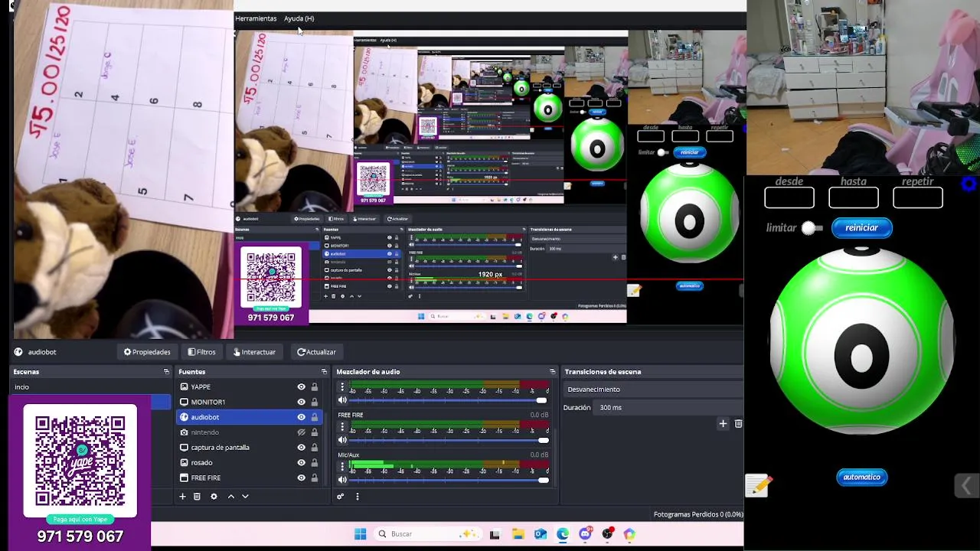Image resolution: width=980 pixels, height=551 pixels.
Task: Click the blue gear icon near repetir
Action: point(969,184)
